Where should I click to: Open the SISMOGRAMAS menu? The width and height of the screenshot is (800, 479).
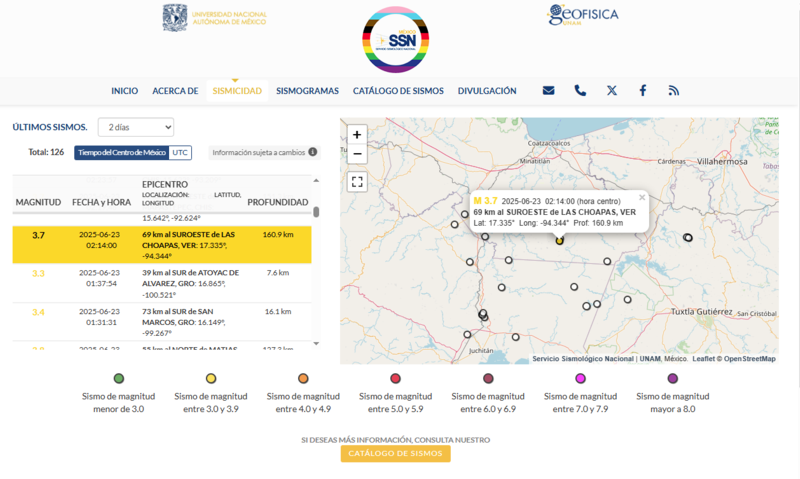(x=307, y=91)
